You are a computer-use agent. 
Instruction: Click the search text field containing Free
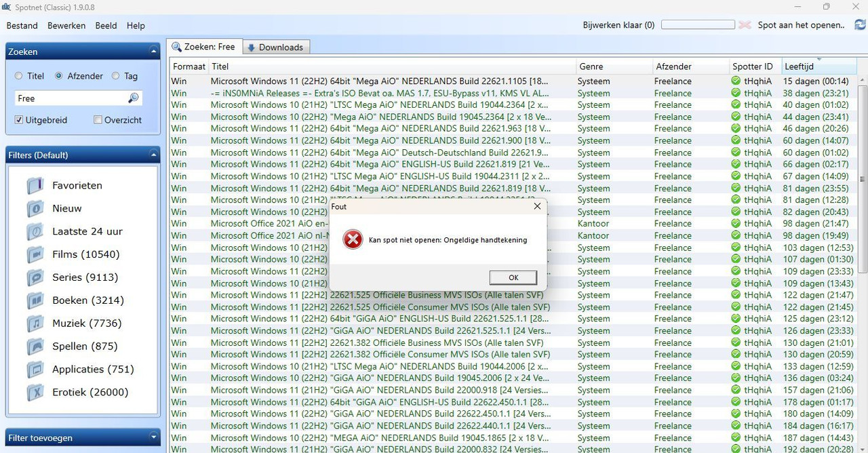point(71,98)
